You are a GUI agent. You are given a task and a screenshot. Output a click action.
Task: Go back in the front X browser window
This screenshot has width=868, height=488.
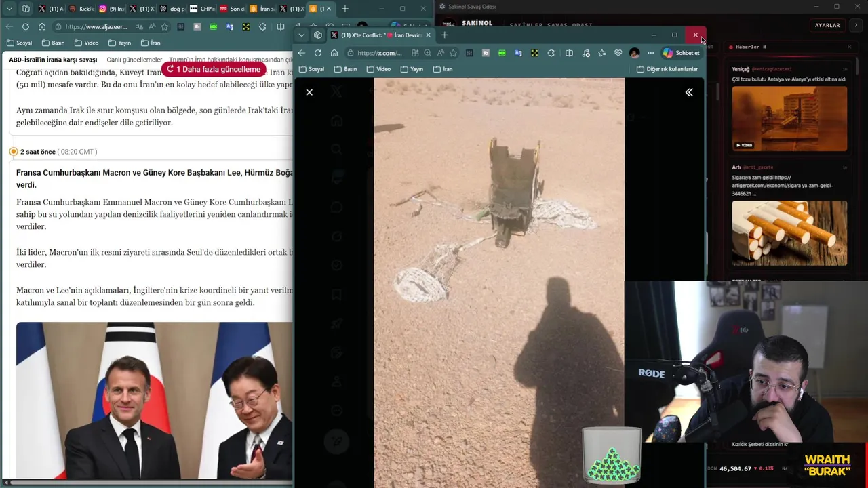point(302,53)
